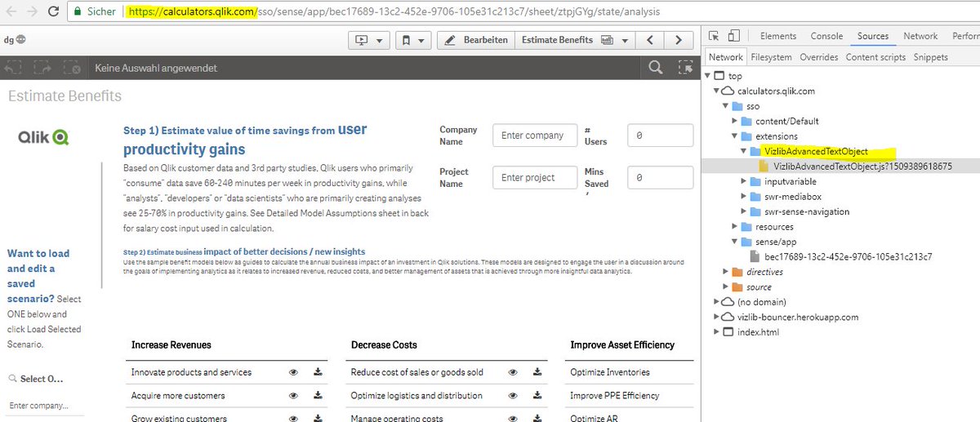Collapse the sso folder
This screenshot has height=422, width=980.
(x=726, y=106)
